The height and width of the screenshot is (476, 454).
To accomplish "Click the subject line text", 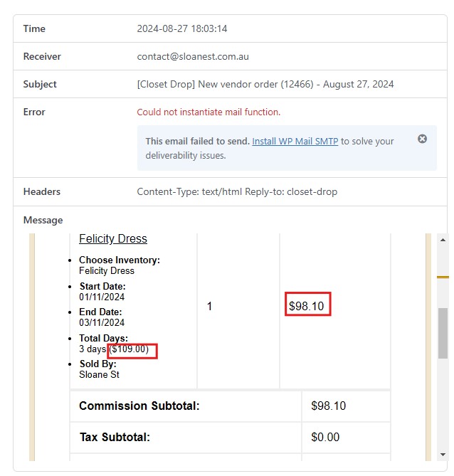I will 265,84.
